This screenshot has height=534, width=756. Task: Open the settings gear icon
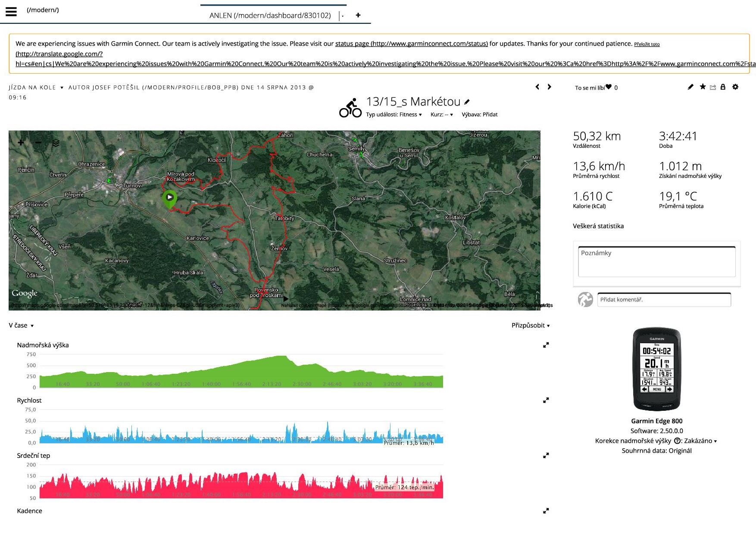735,87
